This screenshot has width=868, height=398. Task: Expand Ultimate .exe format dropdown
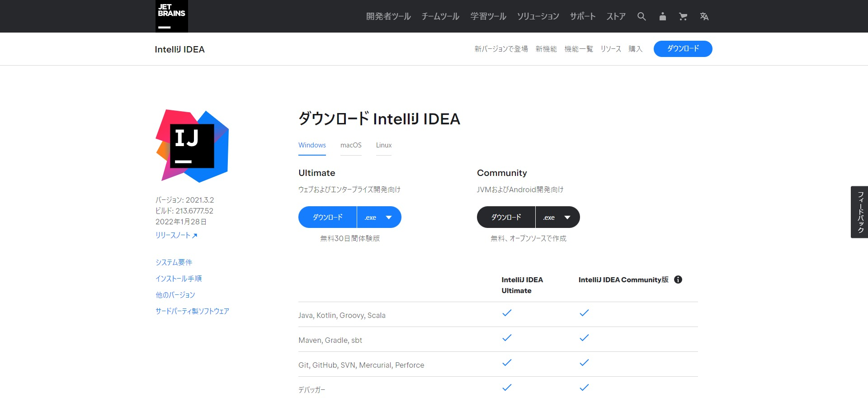(379, 217)
